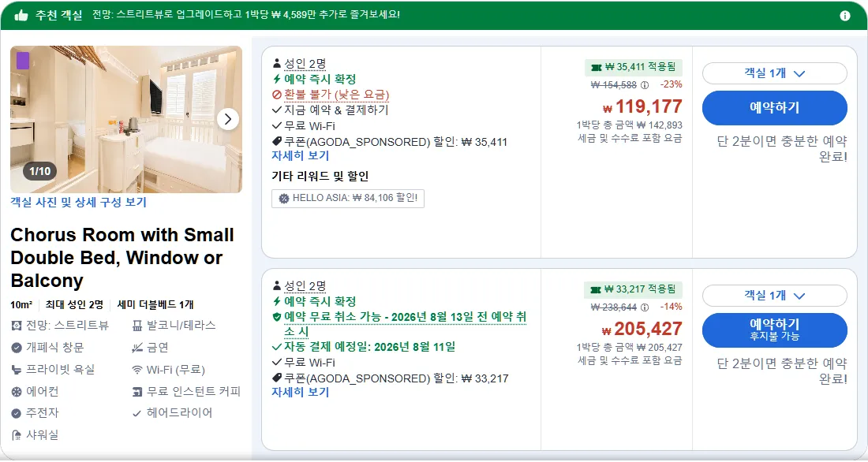Open room count dropdown for ₩205,427 offer
Viewport: 868px width, 462px height.
tap(774, 296)
